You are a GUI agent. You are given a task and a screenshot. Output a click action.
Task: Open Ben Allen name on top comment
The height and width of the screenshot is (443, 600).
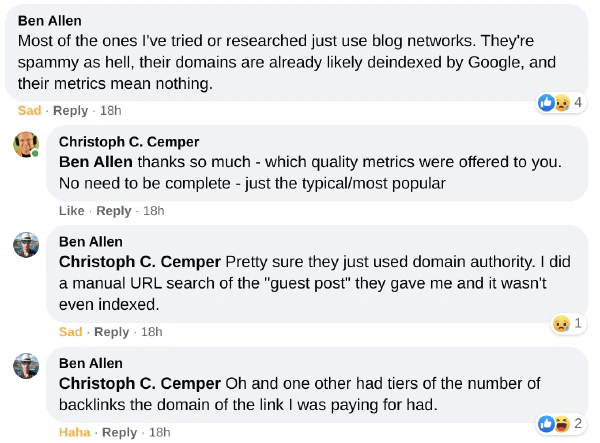(x=50, y=21)
